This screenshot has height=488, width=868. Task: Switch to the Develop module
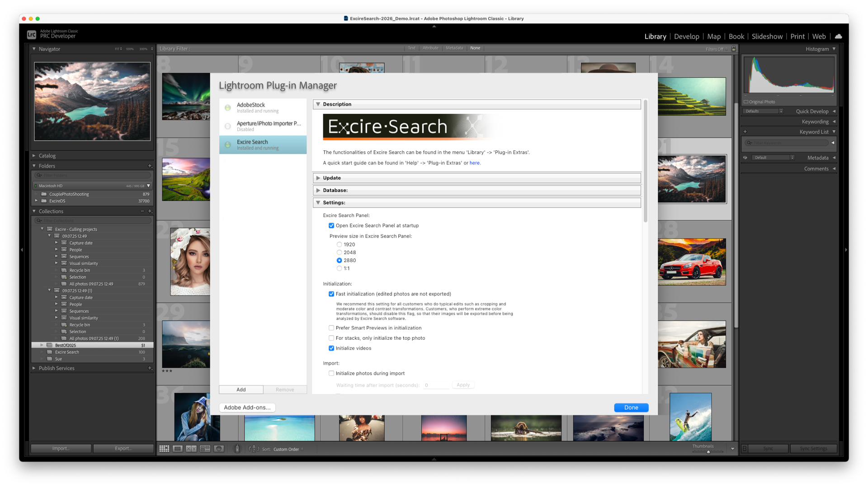point(686,36)
